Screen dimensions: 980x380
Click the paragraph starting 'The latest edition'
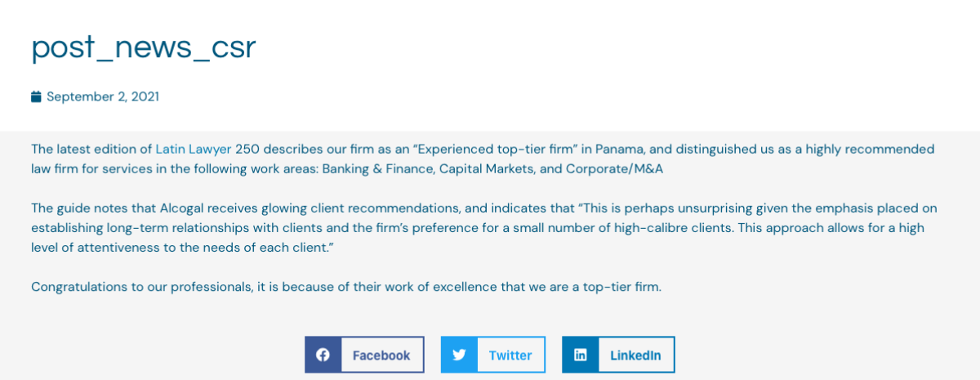tap(483, 159)
